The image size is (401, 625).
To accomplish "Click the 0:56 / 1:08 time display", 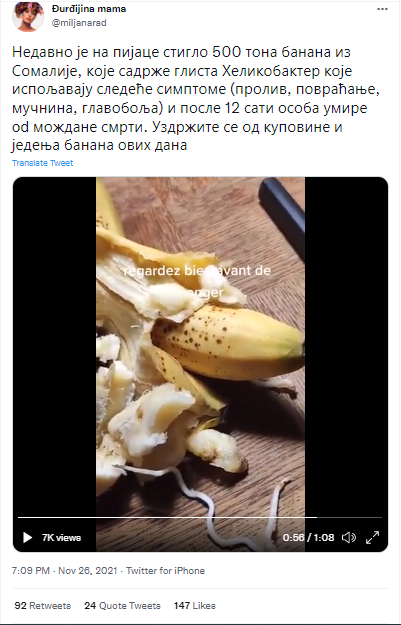I will [x=309, y=537].
